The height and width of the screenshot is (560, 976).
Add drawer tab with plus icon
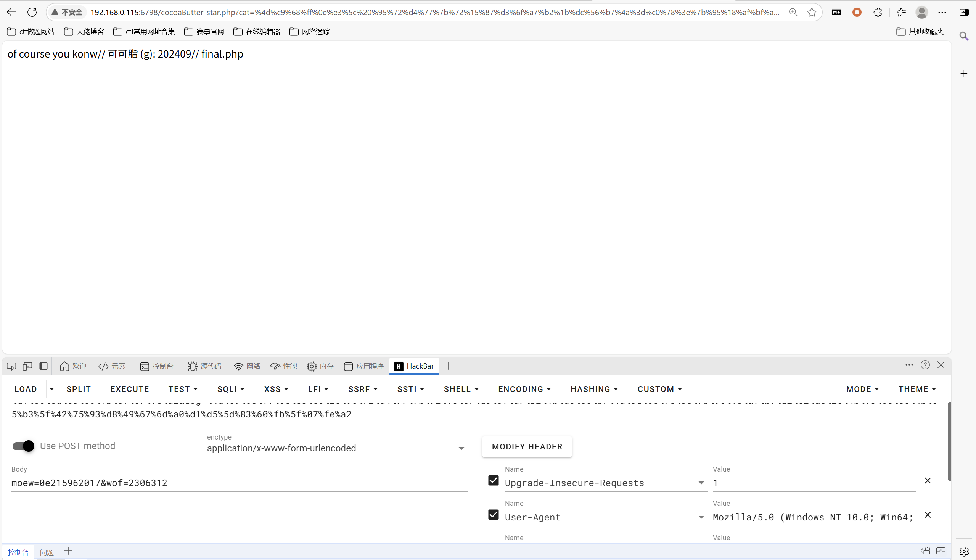pos(68,551)
